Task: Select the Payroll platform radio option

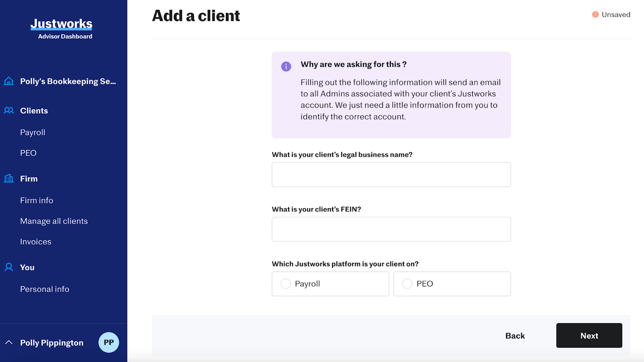Action: click(x=286, y=284)
